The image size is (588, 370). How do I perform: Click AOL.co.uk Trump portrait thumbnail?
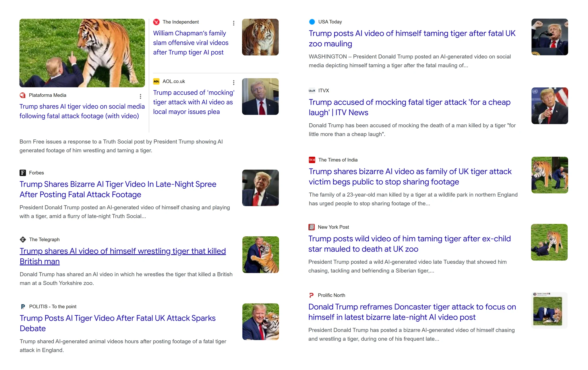pos(260,97)
